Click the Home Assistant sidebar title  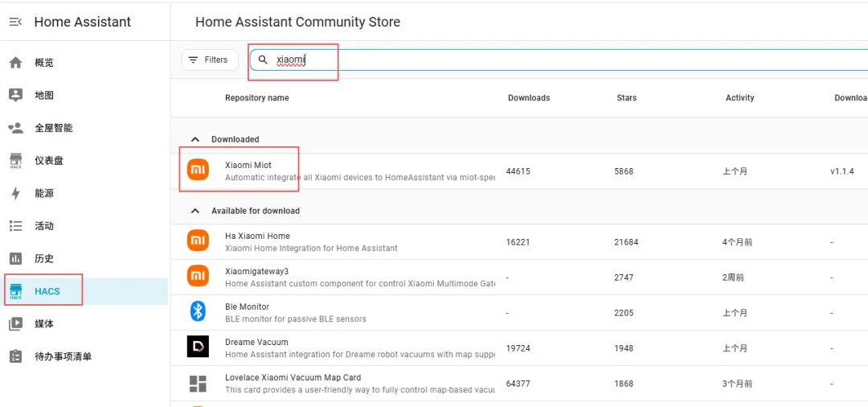coord(83,23)
